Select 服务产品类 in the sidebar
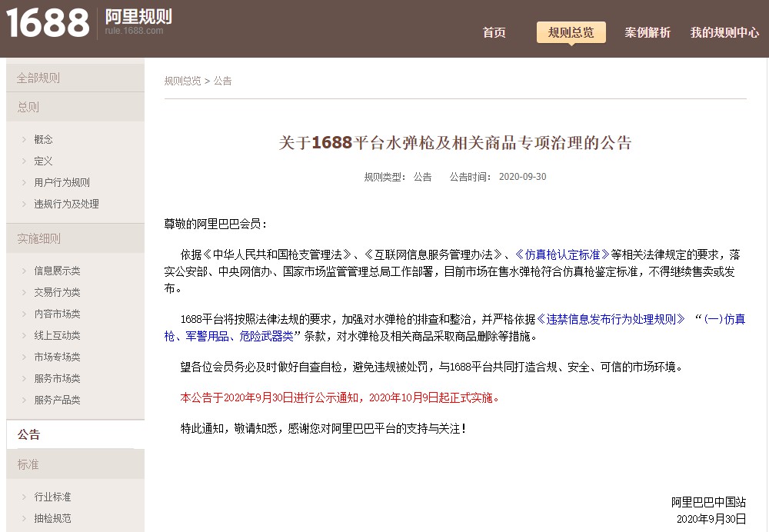Screen dimensions: 769x532 coord(57,400)
